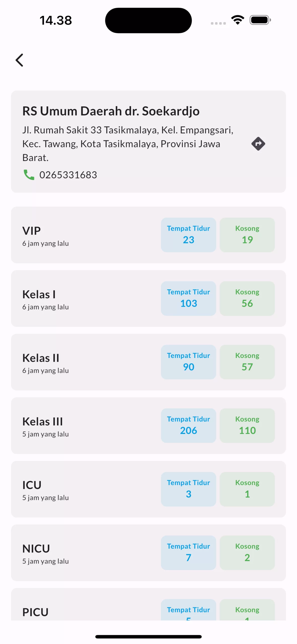Tap Kelas II Tempat Tidur 90 badge
The width and height of the screenshot is (297, 644).
tap(188, 362)
